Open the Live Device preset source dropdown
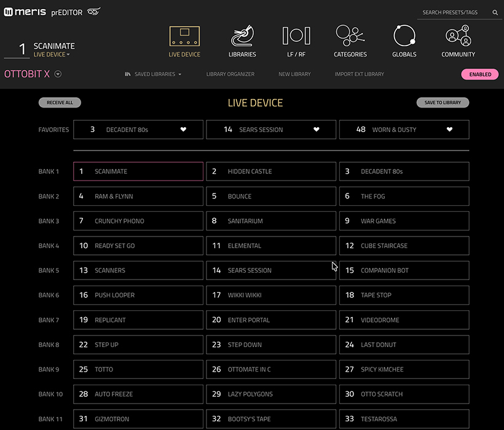Viewport: 504px width, 430px height. (x=52, y=55)
